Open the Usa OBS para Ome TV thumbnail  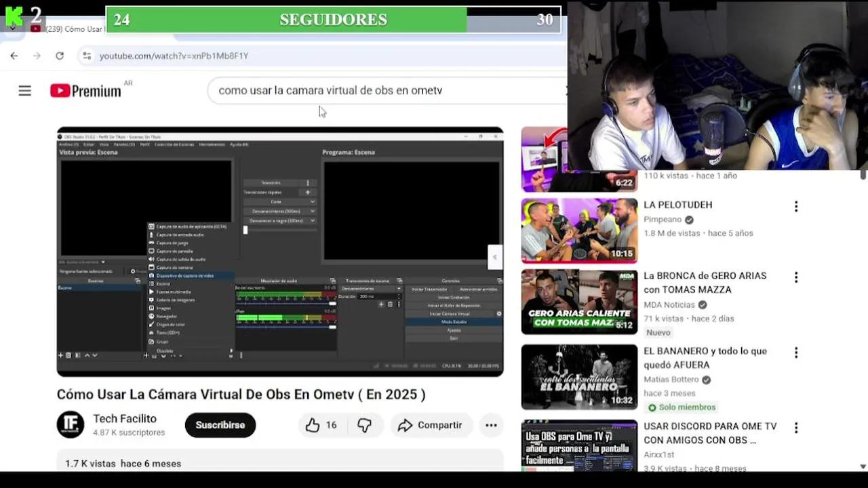click(579, 445)
